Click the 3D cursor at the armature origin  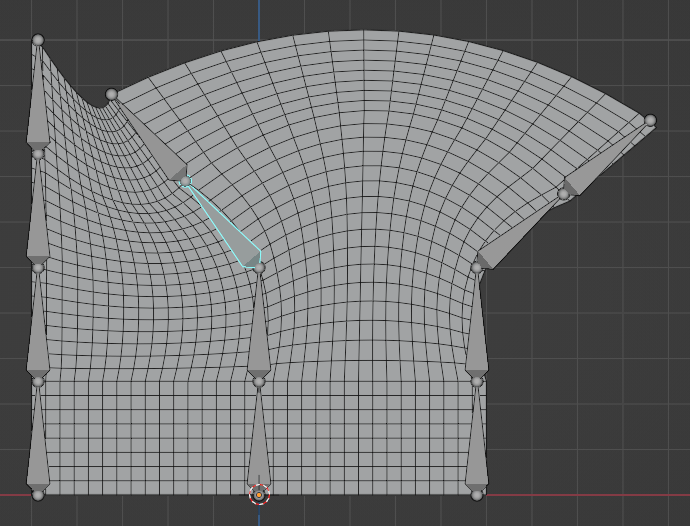click(x=259, y=494)
